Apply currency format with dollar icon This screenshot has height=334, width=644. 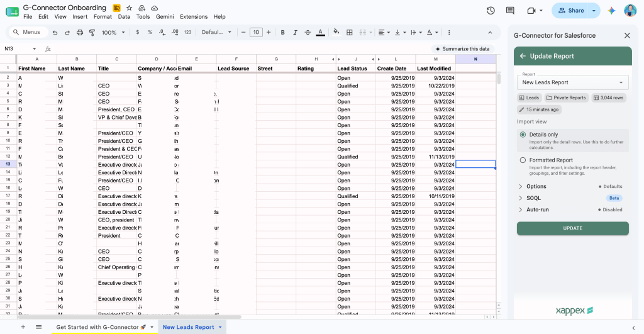(137, 33)
